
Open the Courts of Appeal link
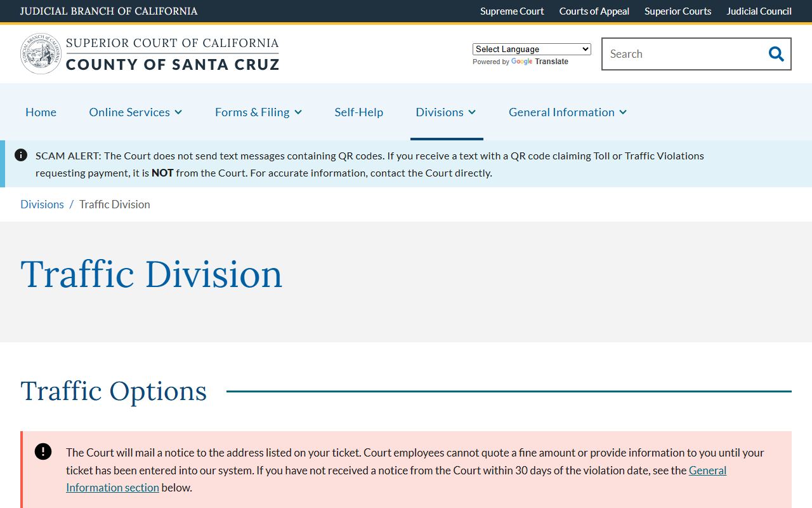(594, 11)
